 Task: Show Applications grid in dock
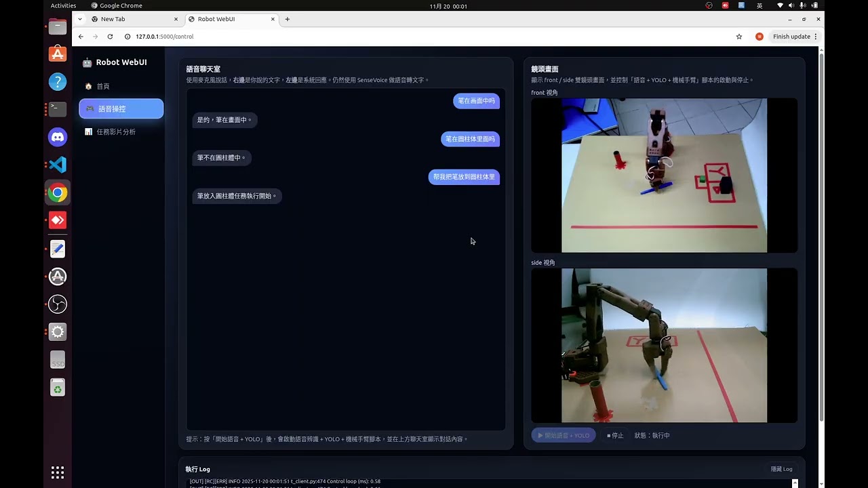pos(58,472)
